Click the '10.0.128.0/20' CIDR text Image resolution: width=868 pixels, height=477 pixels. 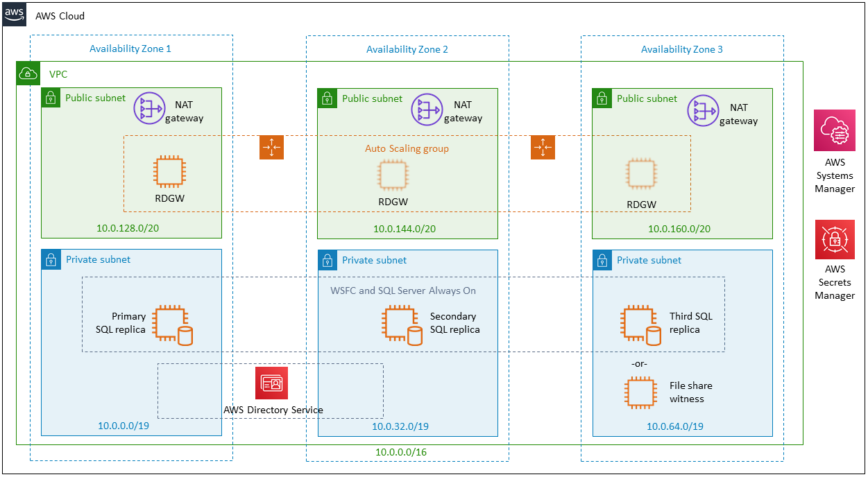pos(128,227)
